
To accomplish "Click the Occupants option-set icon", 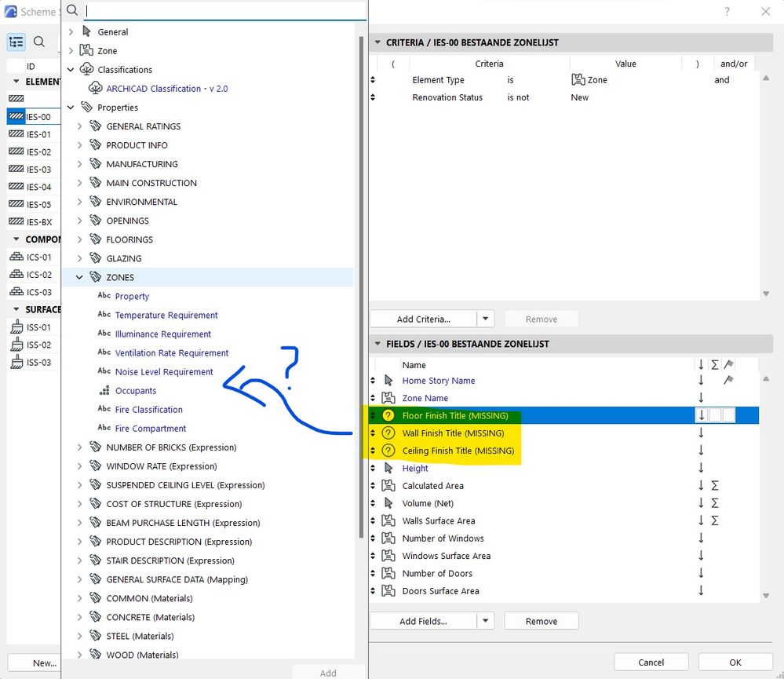I will point(104,390).
